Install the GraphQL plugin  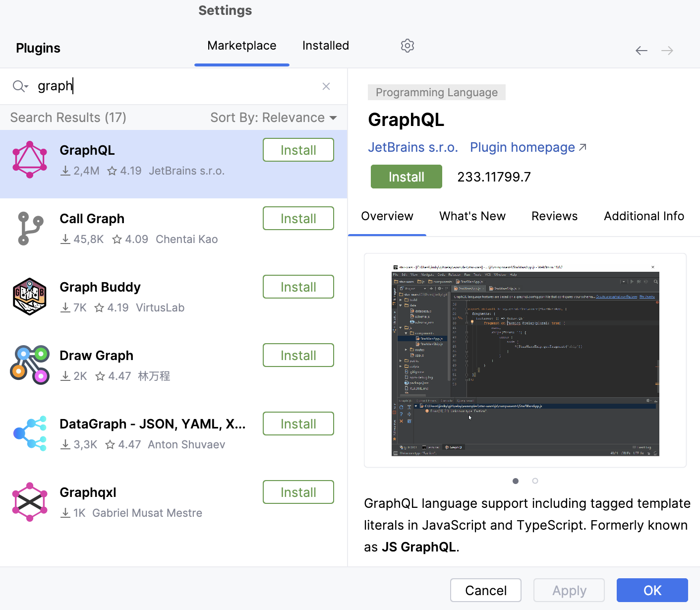point(406,176)
